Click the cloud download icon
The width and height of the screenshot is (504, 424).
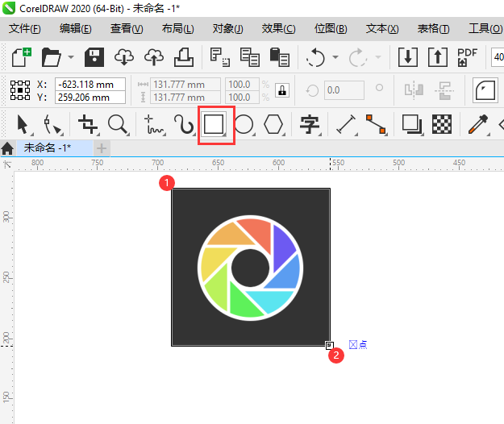tap(124, 57)
